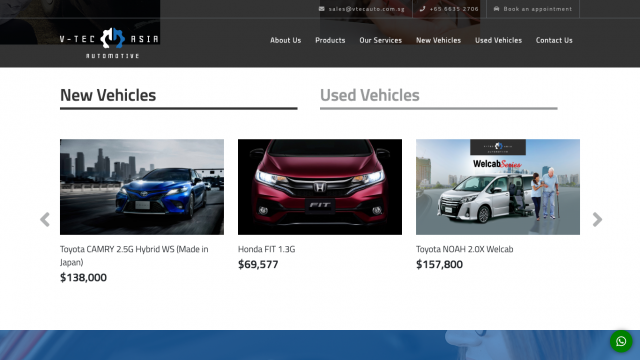Go to Used Vehicles in navigation bar

[x=498, y=40]
